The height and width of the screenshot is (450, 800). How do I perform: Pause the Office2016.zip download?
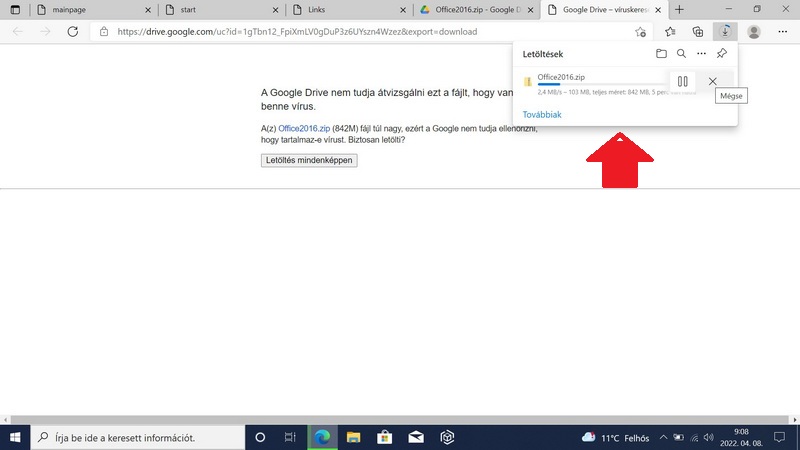tap(683, 81)
